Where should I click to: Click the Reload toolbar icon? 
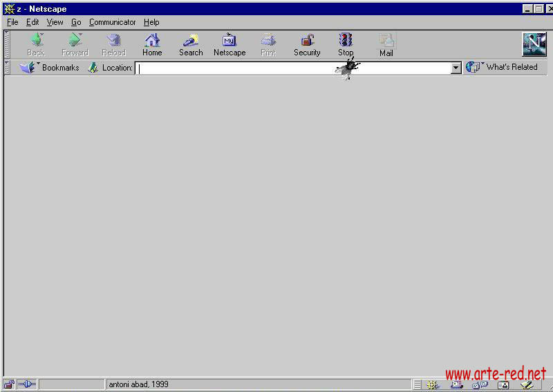[x=113, y=41]
